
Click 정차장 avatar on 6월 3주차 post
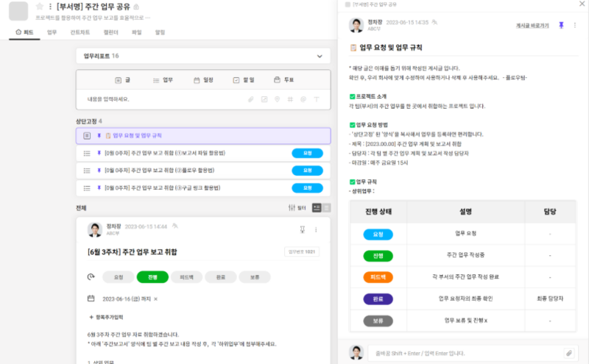pyautogui.click(x=95, y=229)
